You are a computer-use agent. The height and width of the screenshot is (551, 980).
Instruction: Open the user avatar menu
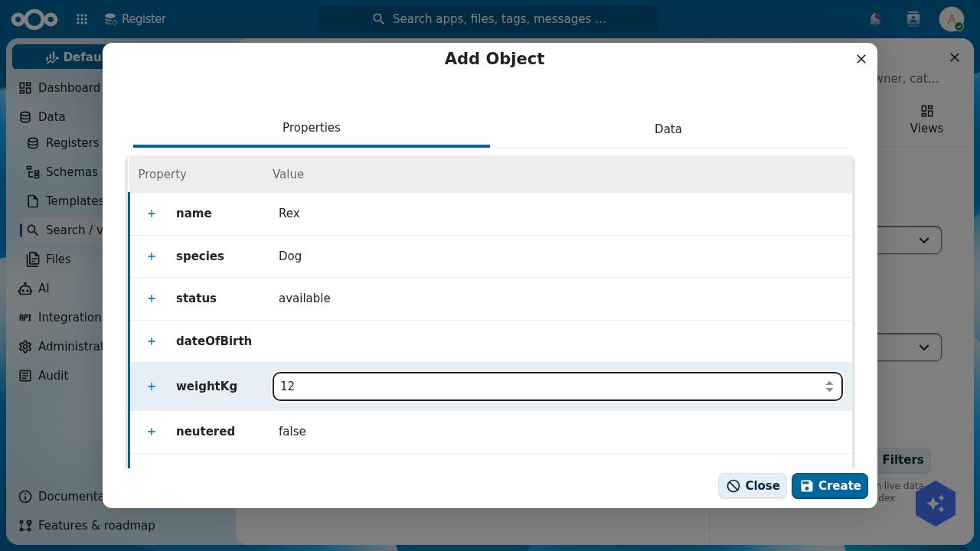tap(951, 19)
